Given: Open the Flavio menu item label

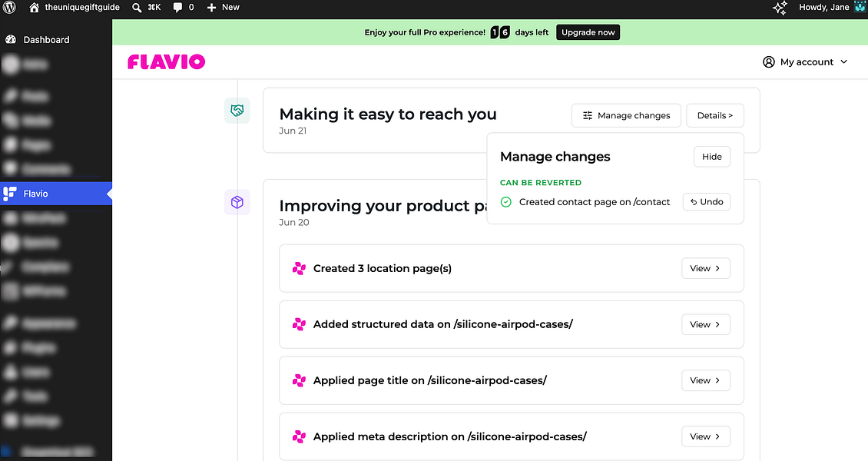Looking at the screenshot, I should tap(35, 194).
